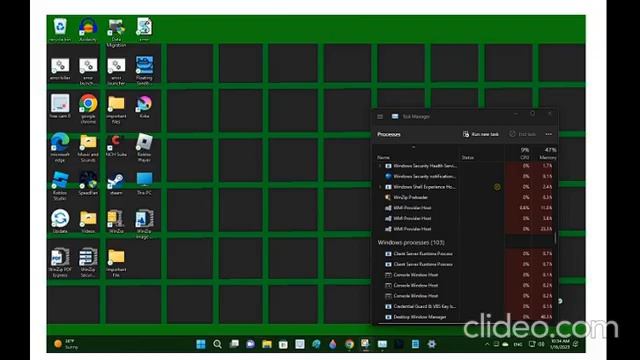Click Run new task in Task Manager
The image size is (640, 360).
click(481, 134)
